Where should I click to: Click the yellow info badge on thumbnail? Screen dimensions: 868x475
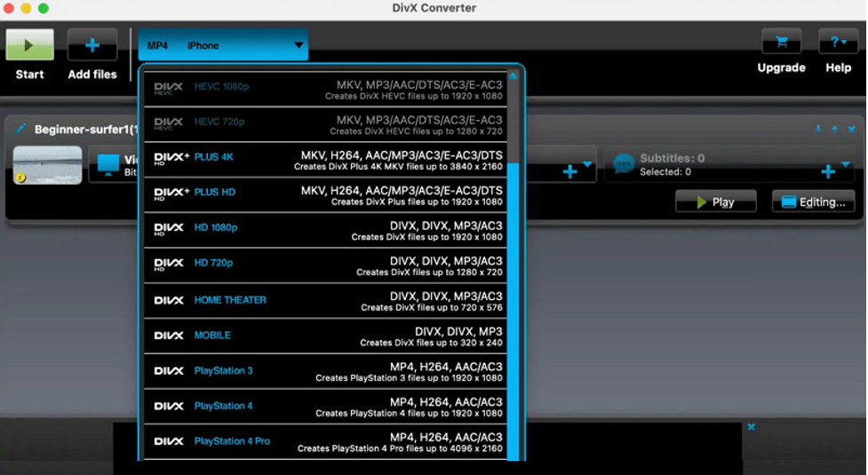pyautogui.click(x=20, y=178)
